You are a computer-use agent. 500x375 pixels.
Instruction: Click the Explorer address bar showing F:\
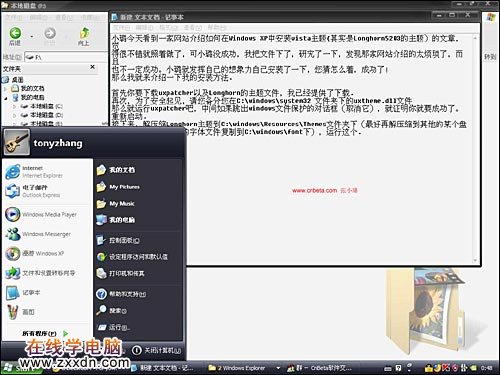coord(67,57)
